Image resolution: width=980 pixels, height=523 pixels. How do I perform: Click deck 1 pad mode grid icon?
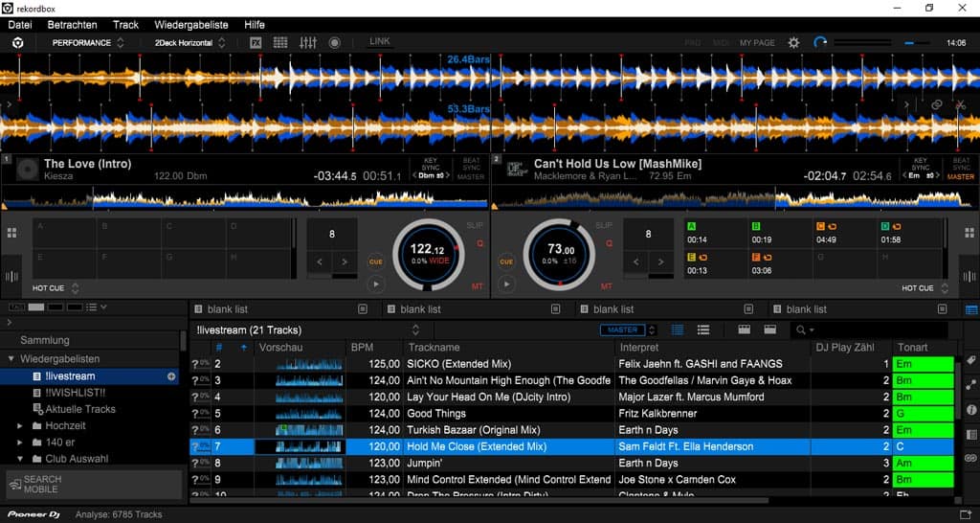11,233
